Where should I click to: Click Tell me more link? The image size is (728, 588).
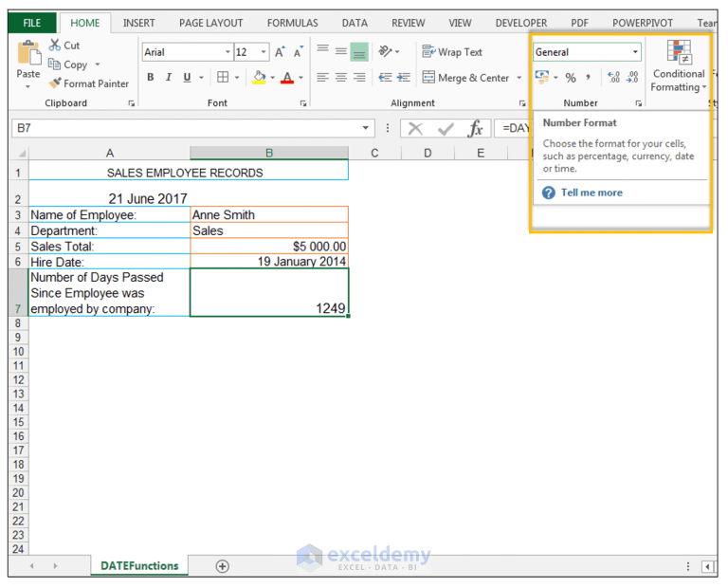coord(591,193)
